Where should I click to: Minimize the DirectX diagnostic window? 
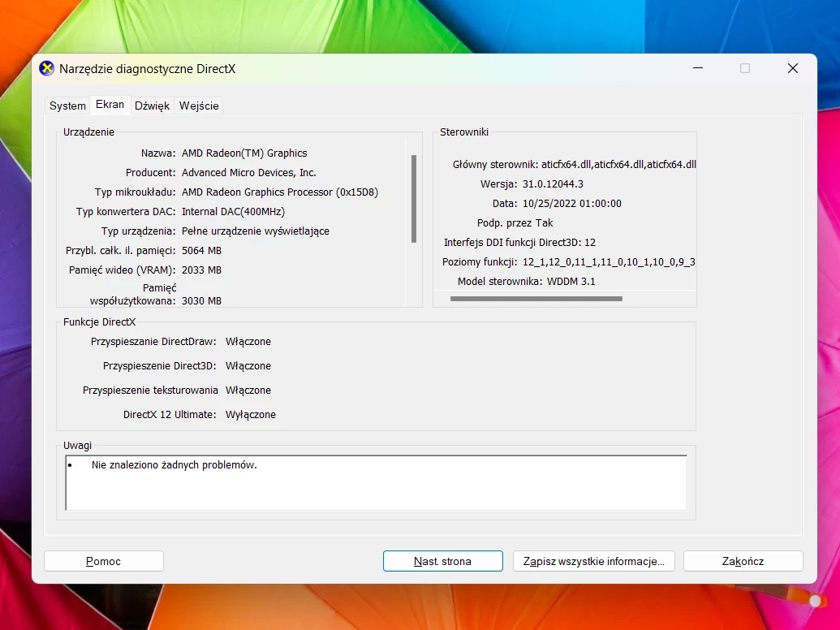pyautogui.click(x=697, y=69)
